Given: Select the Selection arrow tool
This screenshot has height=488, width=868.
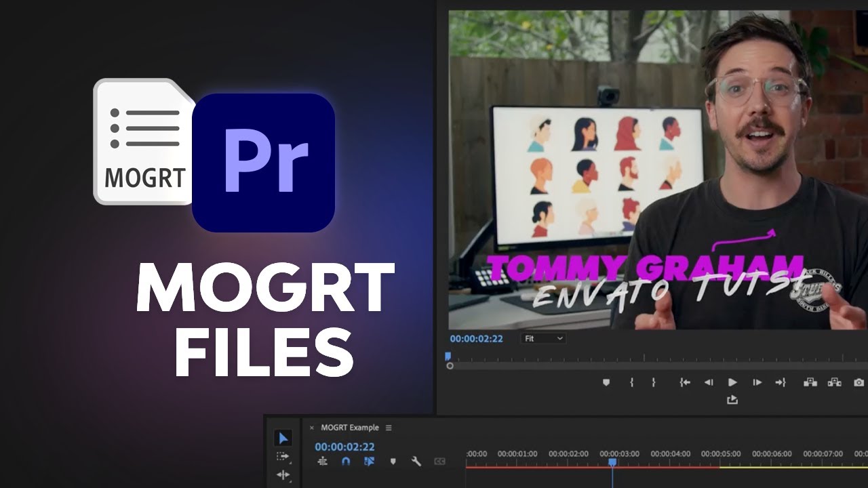Looking at the screenshot, I should click(283, 438).
